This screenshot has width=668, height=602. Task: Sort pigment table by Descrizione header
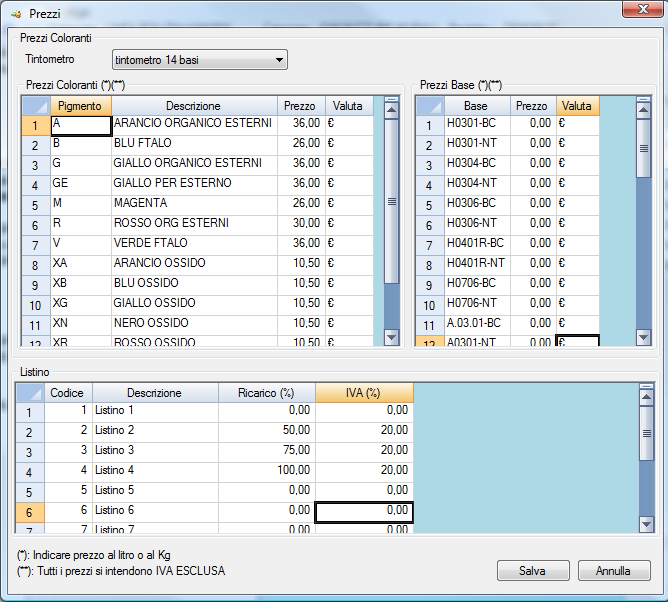pyautogui.click(x=194, y=106)
